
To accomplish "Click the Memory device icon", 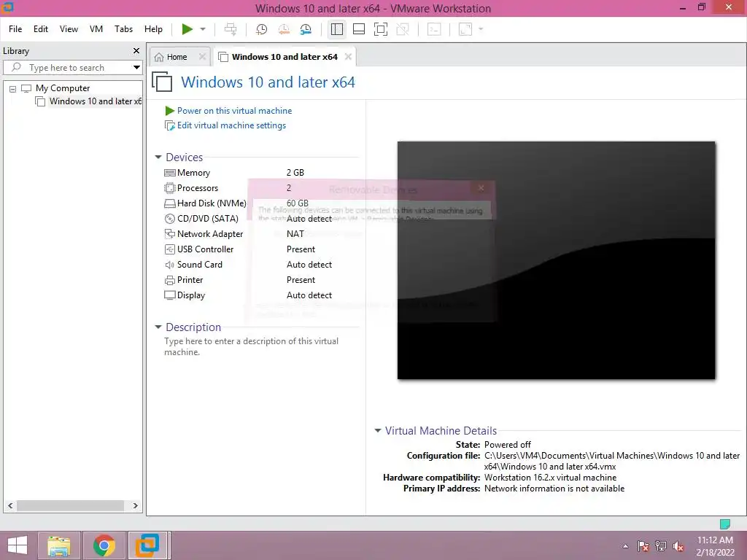I will point(169,173).
